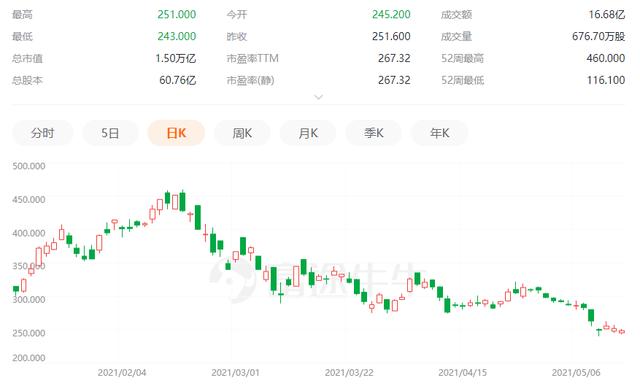Click the 2021/04/15 date label
The height and width of the screenshot is (386, 640).
click(462, 373)
